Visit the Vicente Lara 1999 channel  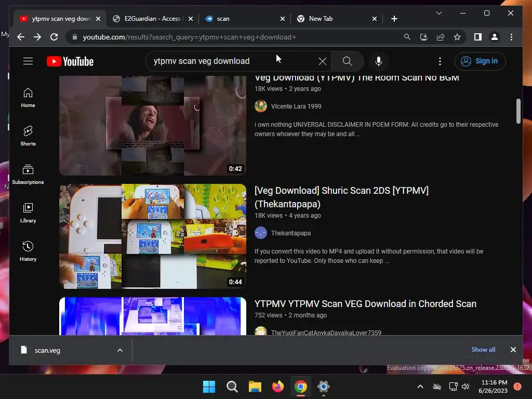296,106
